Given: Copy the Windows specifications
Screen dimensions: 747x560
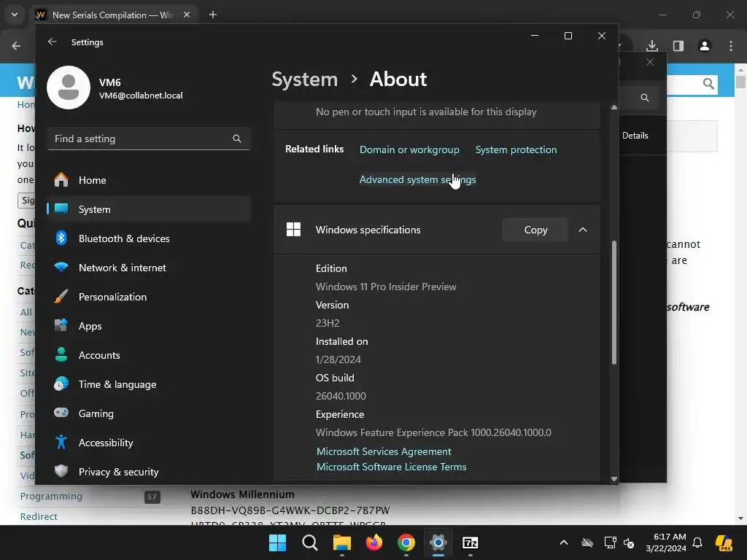Looking at the screenshot, I should pos(535,230).
